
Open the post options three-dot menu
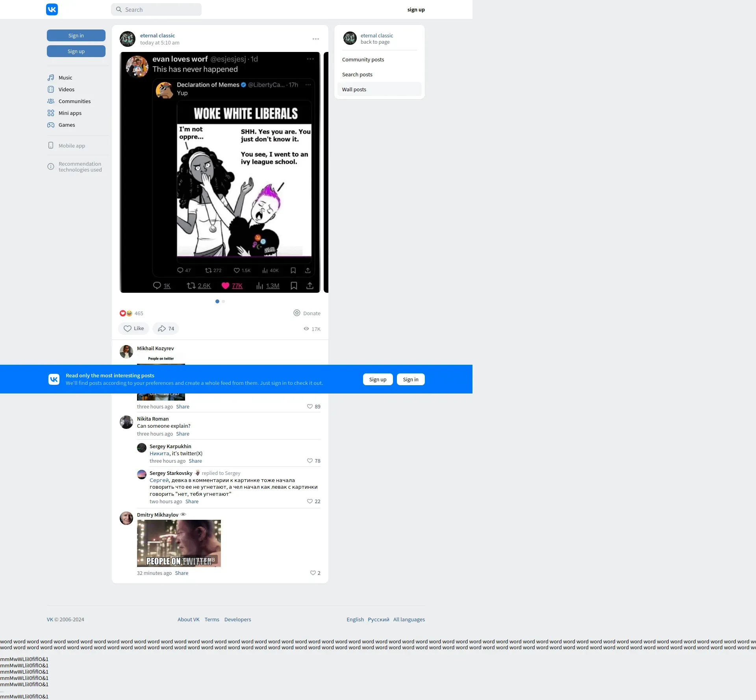point(316,39)
